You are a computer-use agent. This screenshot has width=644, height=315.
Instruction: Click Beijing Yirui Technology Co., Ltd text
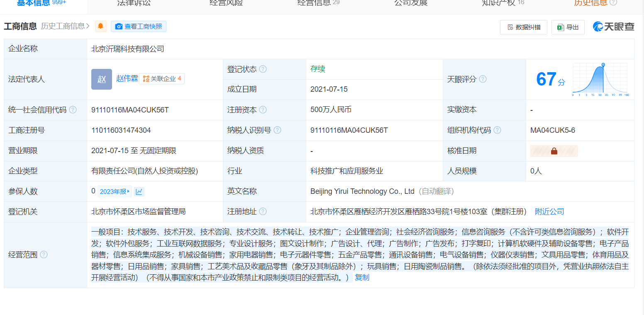pyautogui.click(x=362, y=191)
